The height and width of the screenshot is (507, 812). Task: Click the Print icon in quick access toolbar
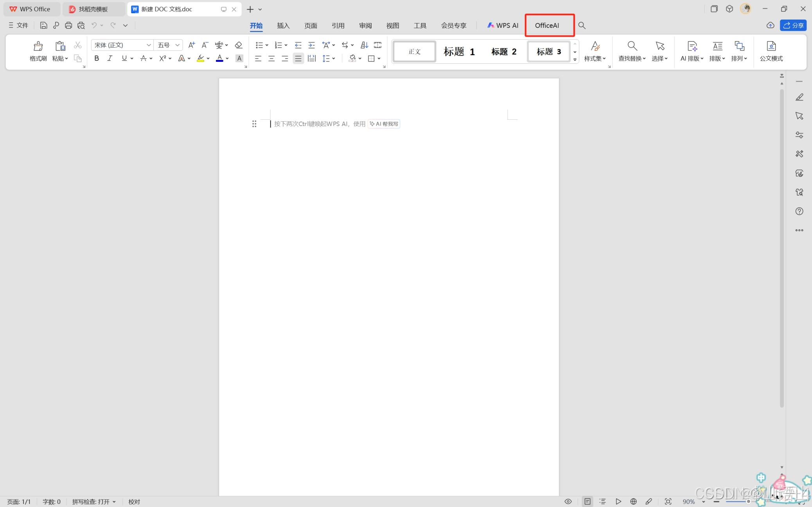[68, 25]
